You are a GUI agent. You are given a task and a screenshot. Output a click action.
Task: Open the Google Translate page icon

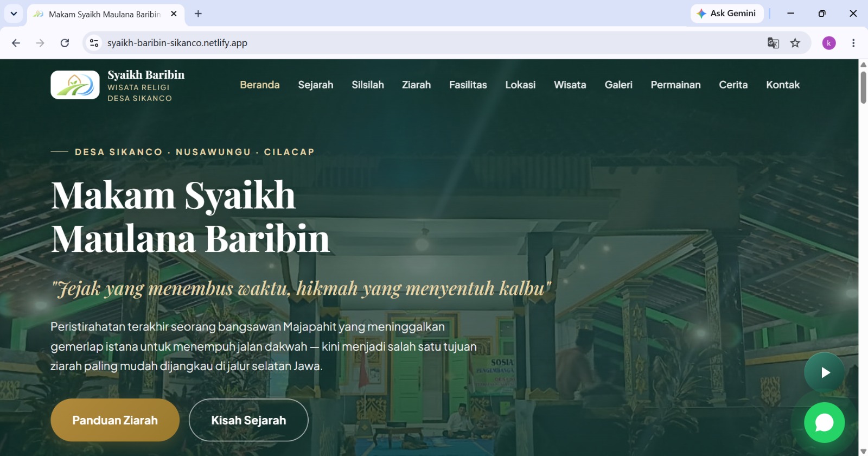point(773,43)
